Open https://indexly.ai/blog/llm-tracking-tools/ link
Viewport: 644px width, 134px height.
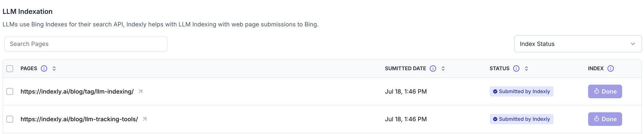pyautogui.click(x=79, y=119)
